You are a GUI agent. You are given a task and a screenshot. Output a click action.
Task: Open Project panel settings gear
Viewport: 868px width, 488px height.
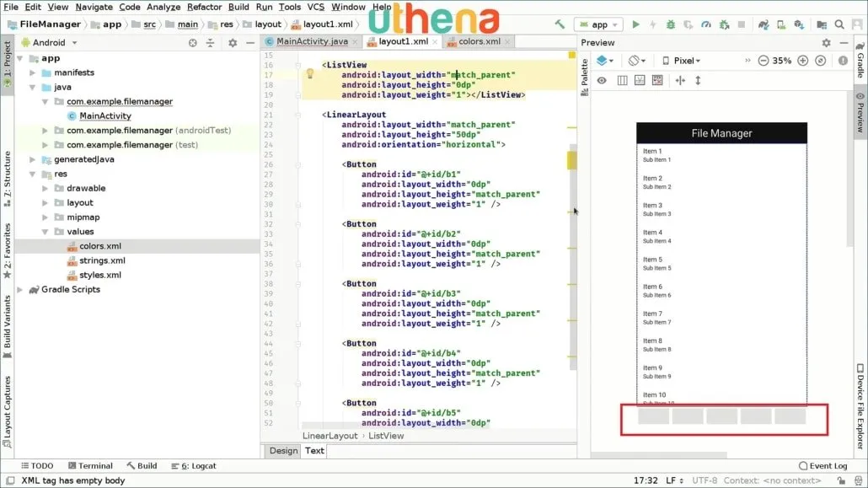(x=233, y=43)
